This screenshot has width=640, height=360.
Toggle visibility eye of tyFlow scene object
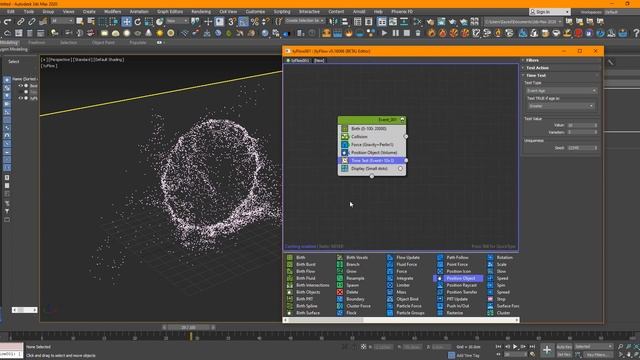click(x=21, y=98)
